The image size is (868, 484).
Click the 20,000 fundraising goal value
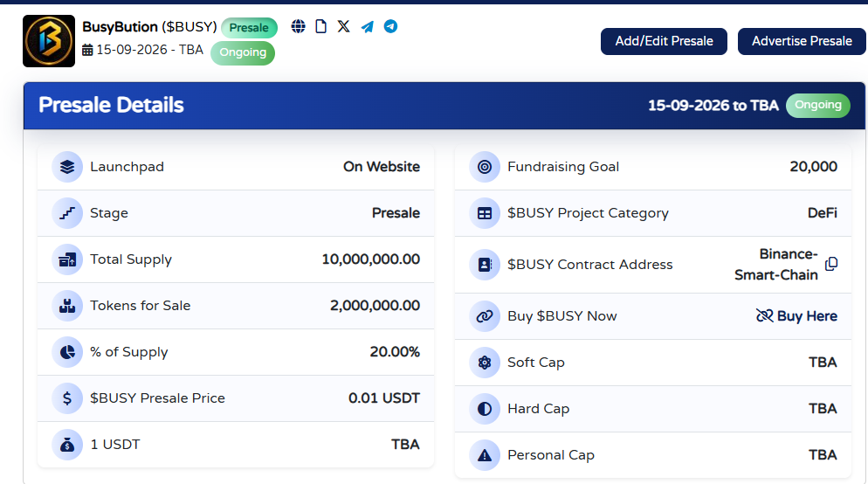813,167
